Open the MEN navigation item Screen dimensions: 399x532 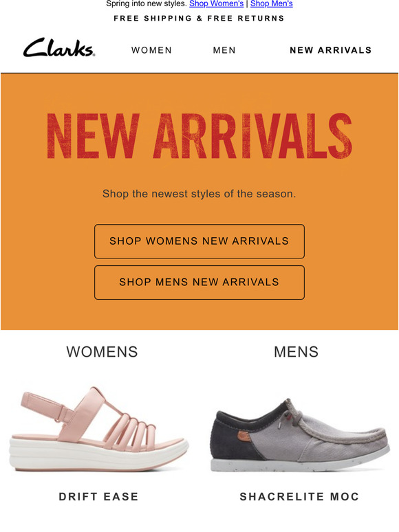click(x=224, y=50)
